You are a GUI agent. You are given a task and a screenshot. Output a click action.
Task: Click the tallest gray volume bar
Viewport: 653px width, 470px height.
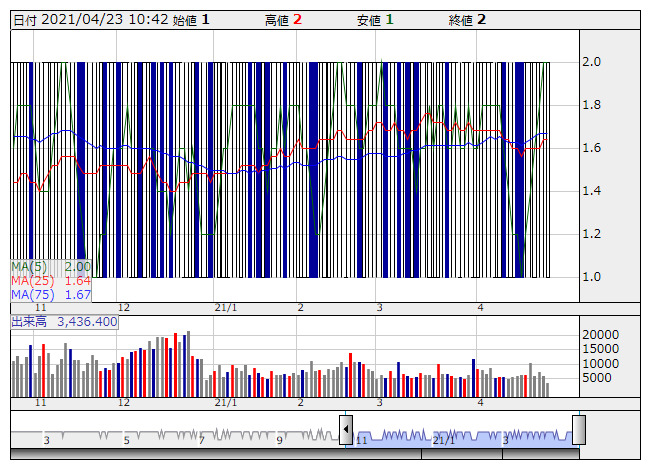(189, 364)
